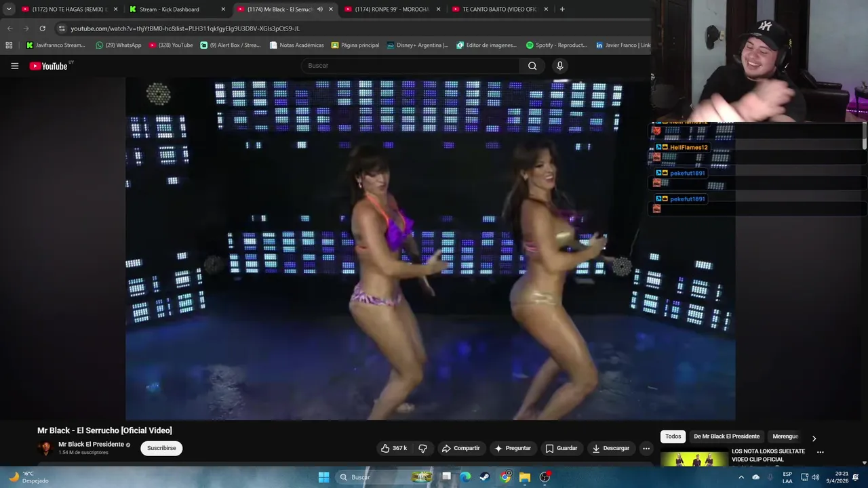The image size is (868, 488).
Task: Expand the system tray hidden icons chevron
Action: [x=741, y=477]
